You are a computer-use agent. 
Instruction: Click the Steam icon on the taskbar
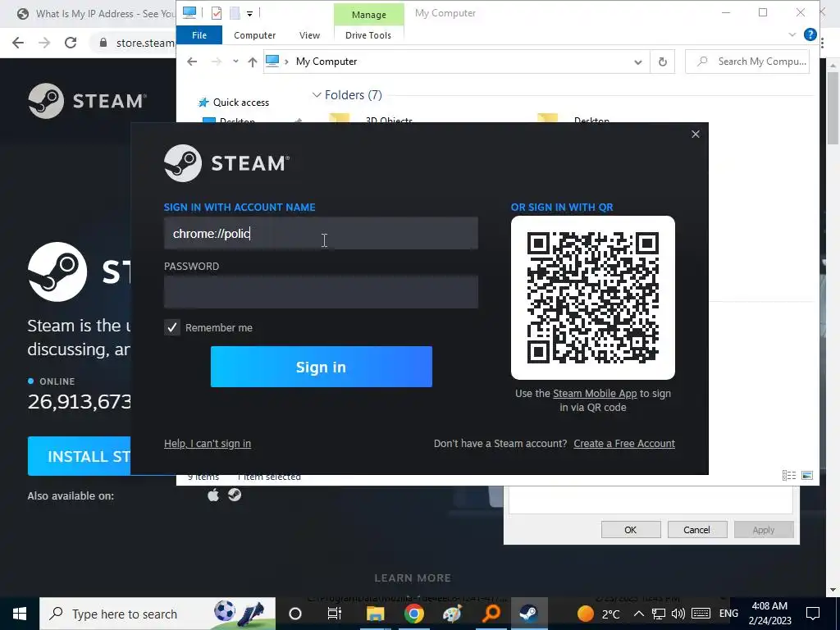click(529, 614)
